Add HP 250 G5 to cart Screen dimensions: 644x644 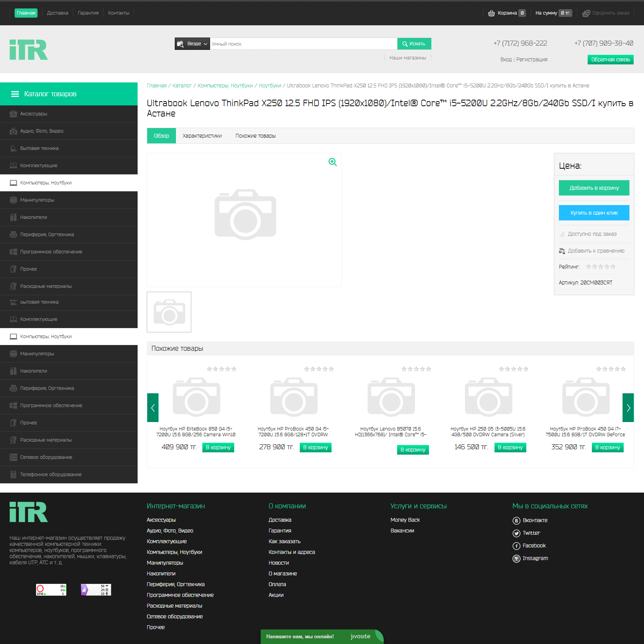(510, 447)
